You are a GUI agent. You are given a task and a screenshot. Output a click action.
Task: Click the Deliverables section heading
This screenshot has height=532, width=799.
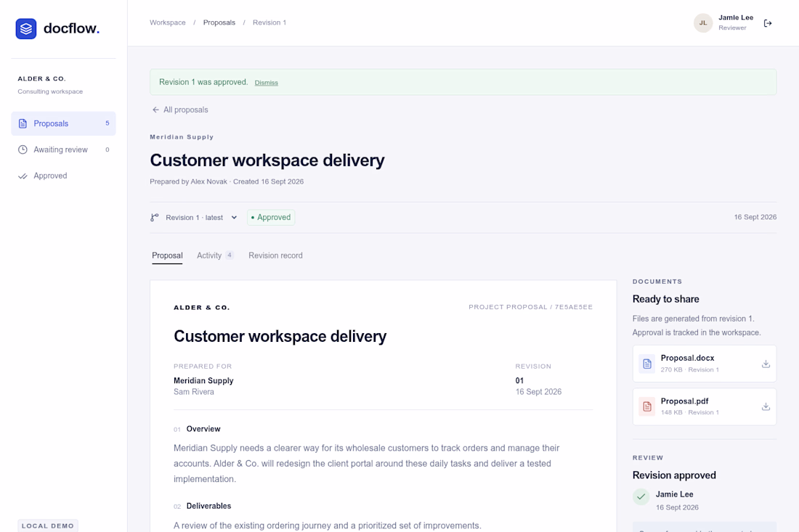click(209, 506)
